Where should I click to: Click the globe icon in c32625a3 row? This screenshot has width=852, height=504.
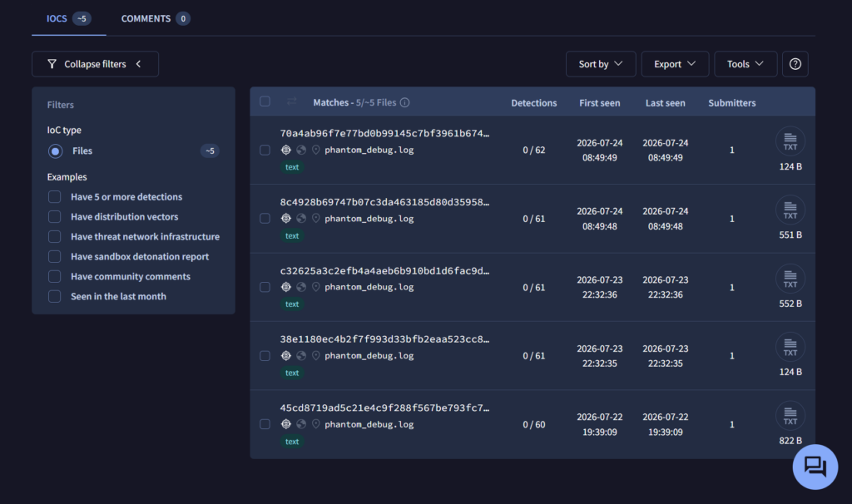click(301, 287)
